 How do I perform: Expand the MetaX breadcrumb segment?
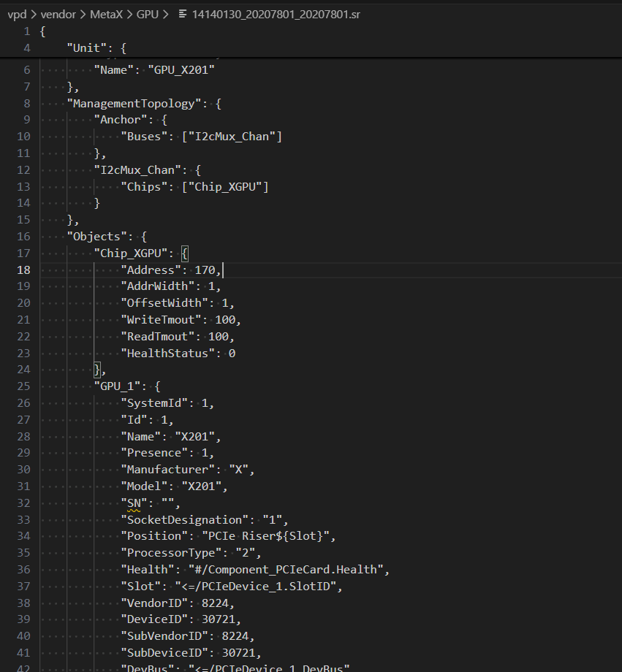click(x=106, y=14)
